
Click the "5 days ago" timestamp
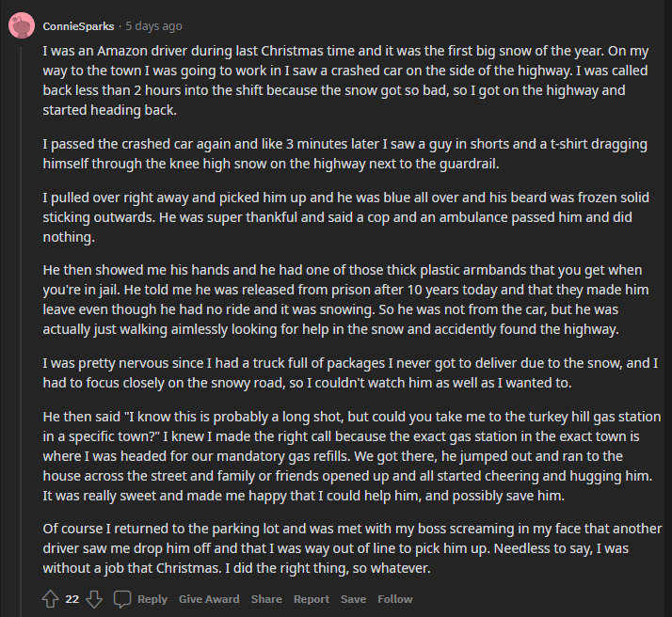tap(153, 26)
